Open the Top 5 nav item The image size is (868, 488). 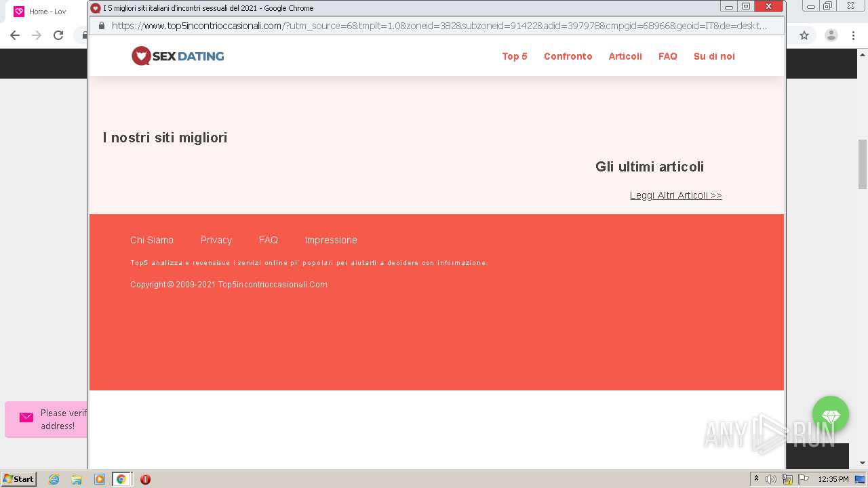[x=515, y=56]
